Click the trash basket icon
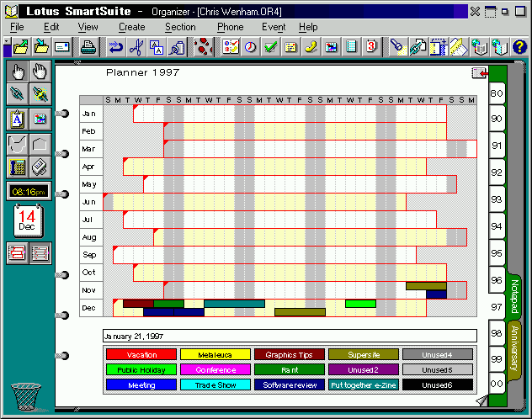Screen dimensions: 532x419 click(x=26, y=396)
